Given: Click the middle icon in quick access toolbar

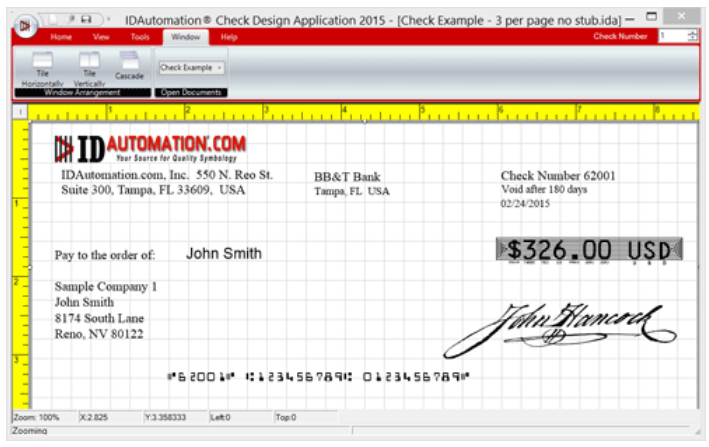Looking at the screenshot, I should tap(70, 19).
